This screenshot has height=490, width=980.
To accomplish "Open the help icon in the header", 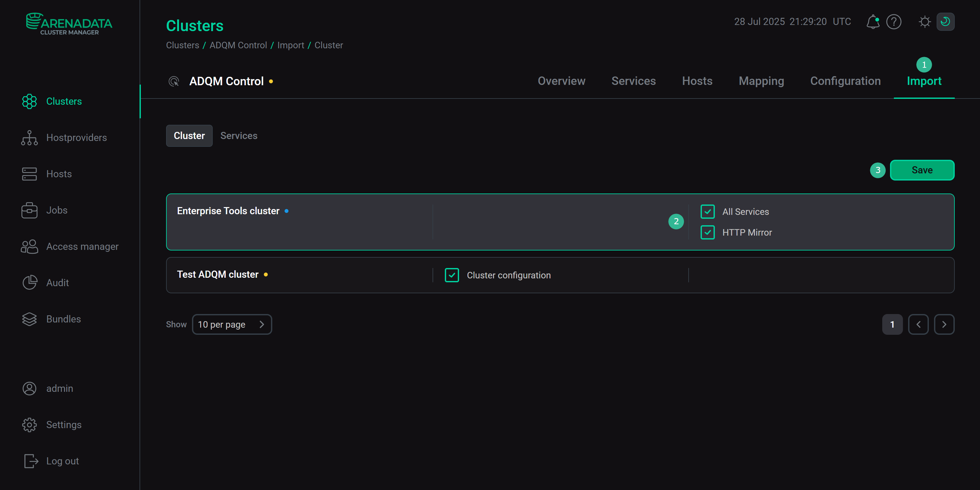I will tap(894, 22).
